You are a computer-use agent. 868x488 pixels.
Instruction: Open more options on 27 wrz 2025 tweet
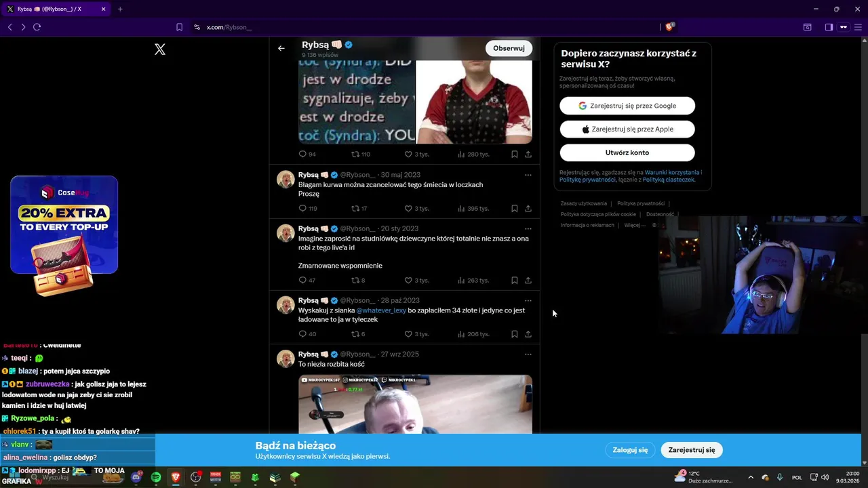click(x=528, y=354)
